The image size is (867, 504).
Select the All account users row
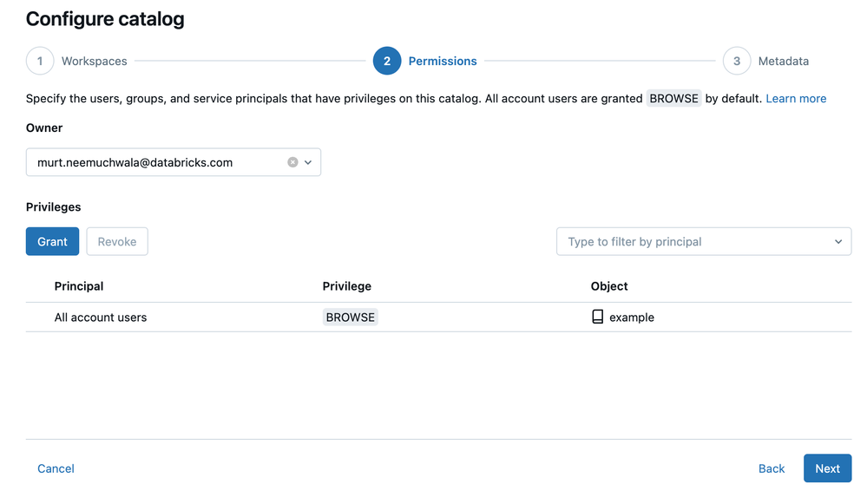tap(101, 317)
